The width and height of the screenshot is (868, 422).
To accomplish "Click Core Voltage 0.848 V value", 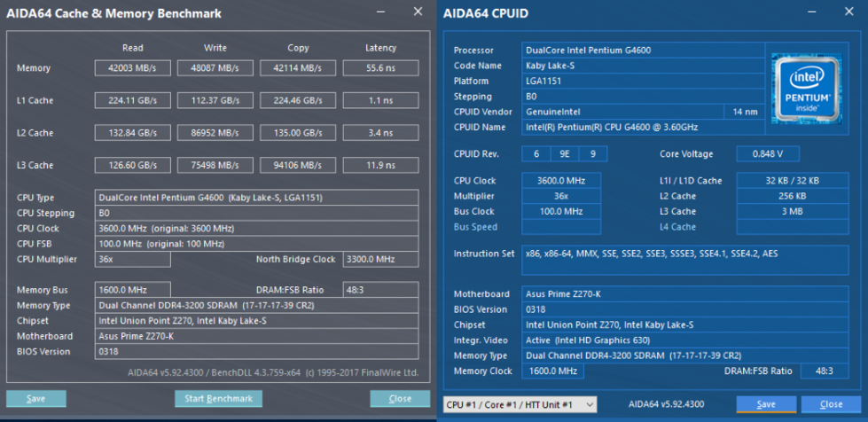I will coord(768,154).
